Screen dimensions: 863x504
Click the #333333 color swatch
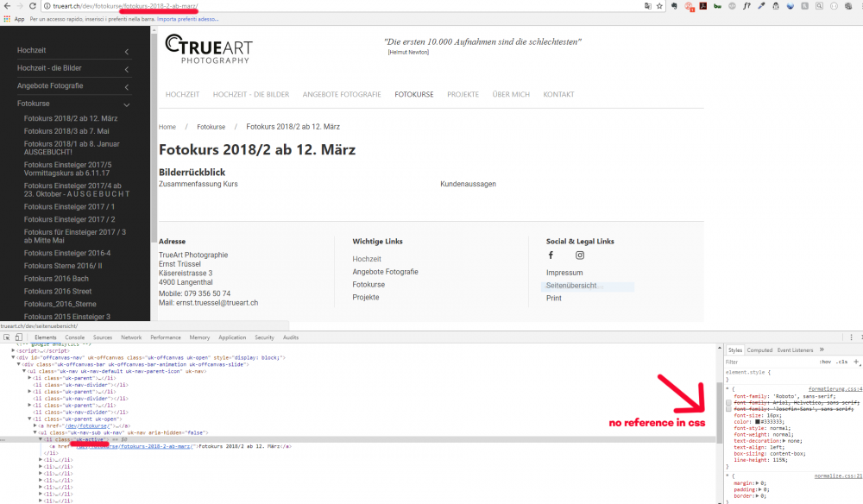point(757,421)
